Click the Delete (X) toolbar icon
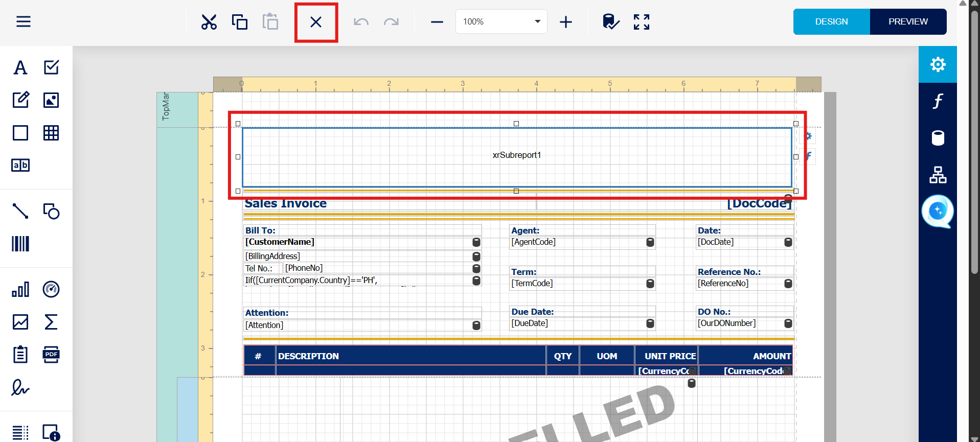 316,22
